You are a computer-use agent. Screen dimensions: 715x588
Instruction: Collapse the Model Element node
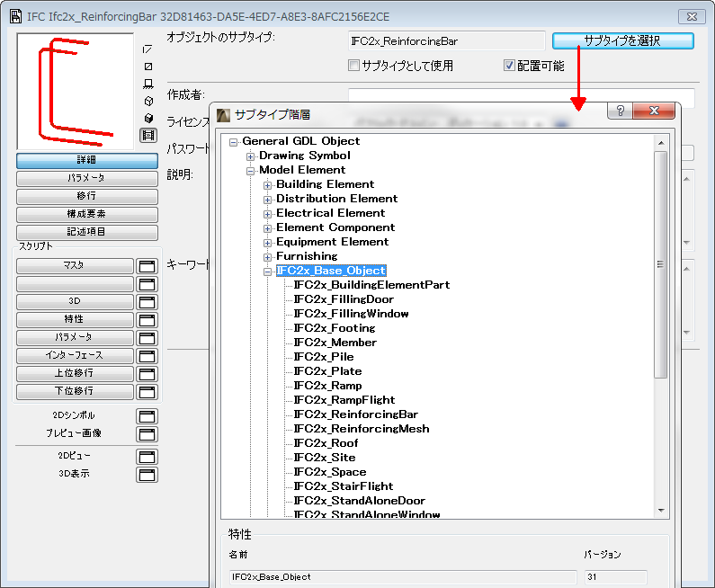[250, 171]
